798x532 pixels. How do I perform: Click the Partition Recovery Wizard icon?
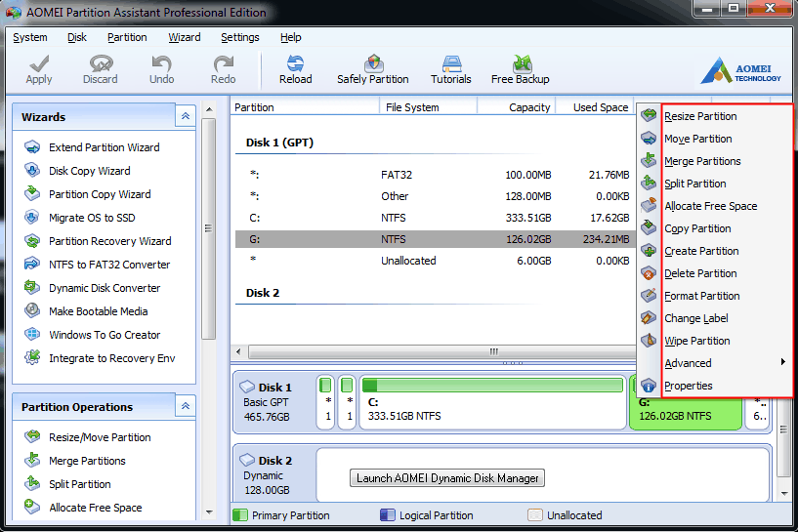click(x=32, y=241)
